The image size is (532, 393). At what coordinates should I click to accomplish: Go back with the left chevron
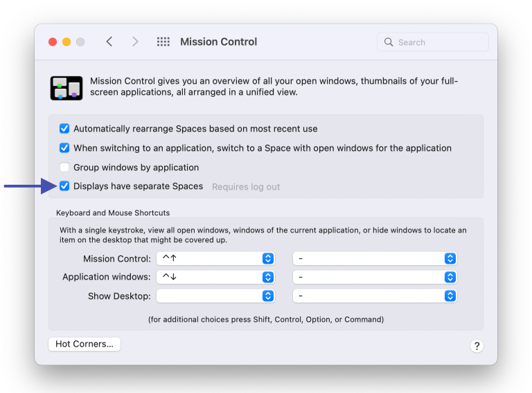109,42
